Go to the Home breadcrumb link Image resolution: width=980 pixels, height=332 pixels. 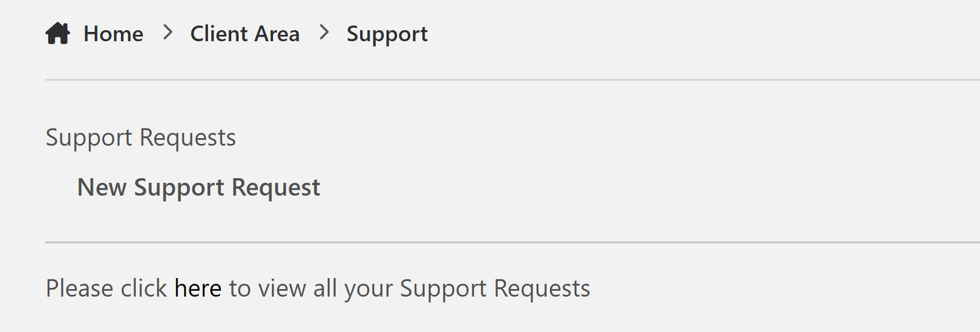[x=113, y=34]
